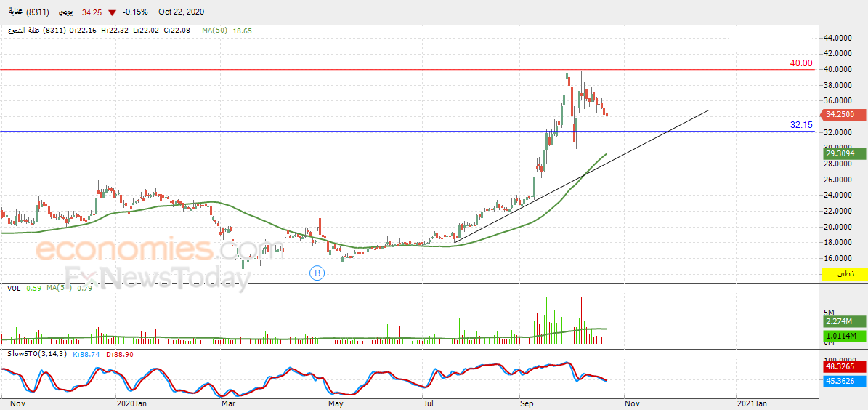This screenshot has height=410, width=868.
Task: Click the K:88.74 stochastic value
Action: point(81,354)
